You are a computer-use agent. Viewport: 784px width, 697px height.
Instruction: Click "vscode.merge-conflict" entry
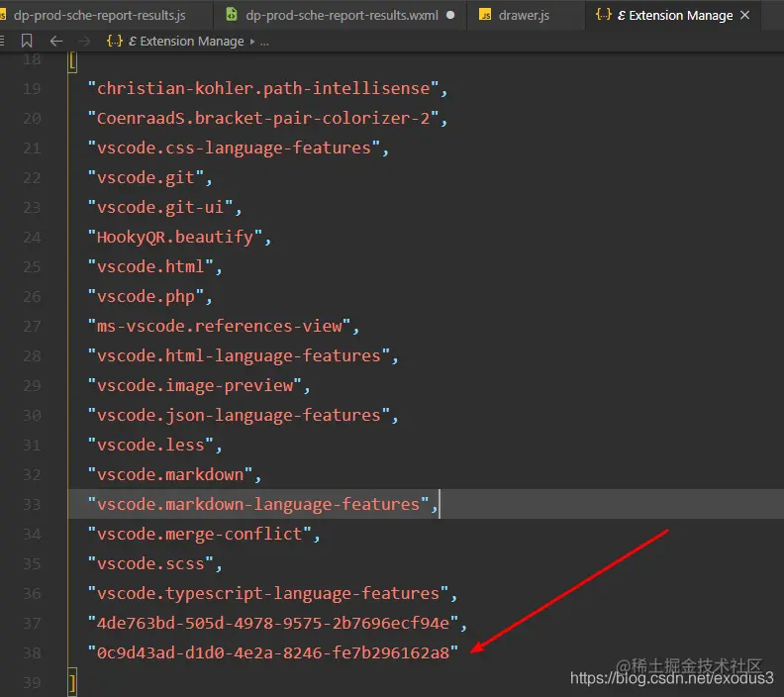200,535
